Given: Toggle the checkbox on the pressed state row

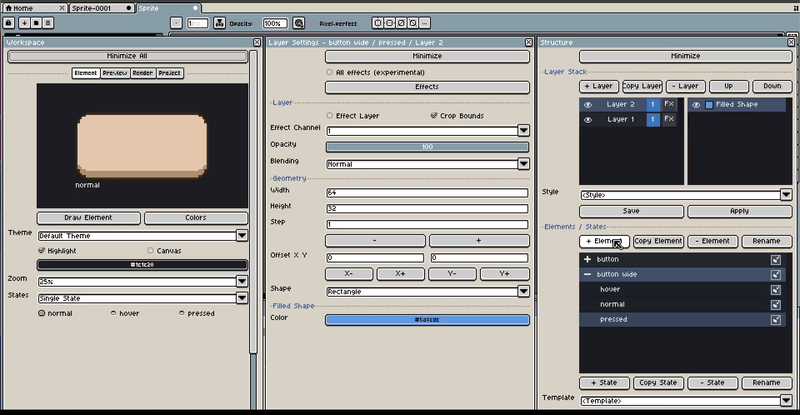Looking at the screenshot, I should coord(776,320).
